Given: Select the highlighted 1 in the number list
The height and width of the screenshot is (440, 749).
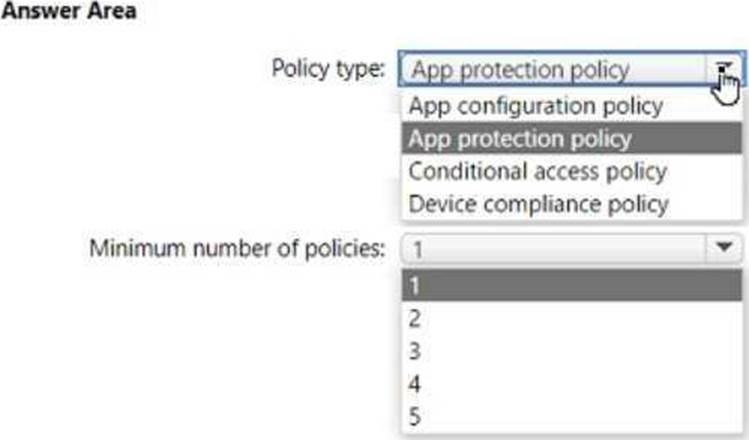Looking at the screenshot, I should [414, 286].
